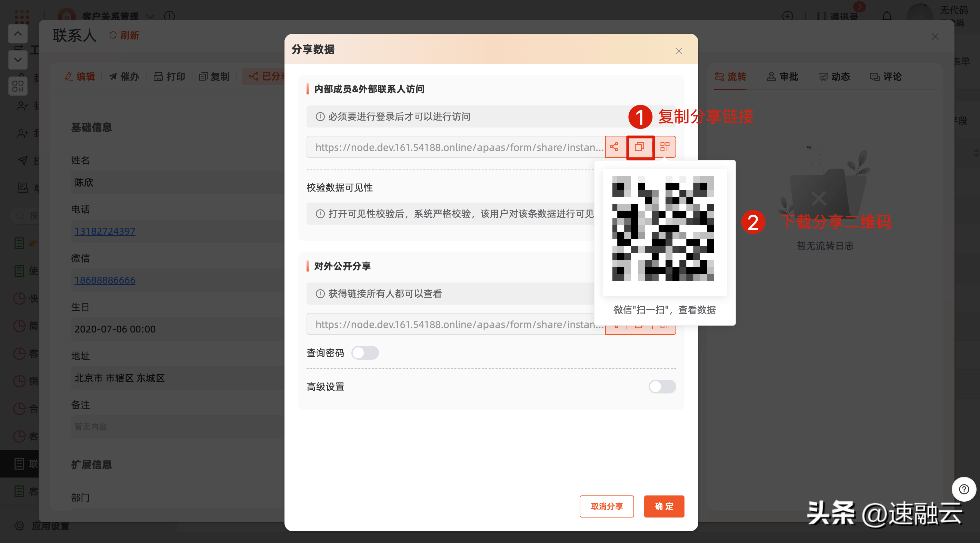The height and width of the screenshot is (543, 980).
Task: Click the help question mark icon
Action: [964, 489]
